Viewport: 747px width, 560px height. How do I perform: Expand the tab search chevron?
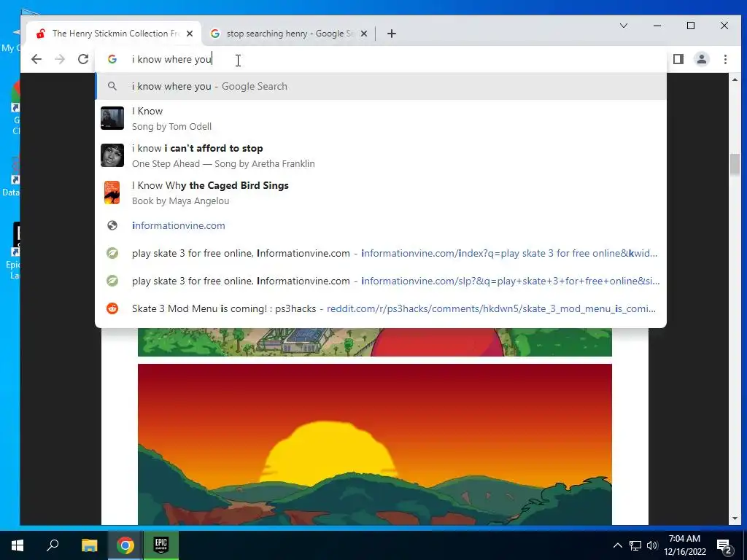point(624,26)
